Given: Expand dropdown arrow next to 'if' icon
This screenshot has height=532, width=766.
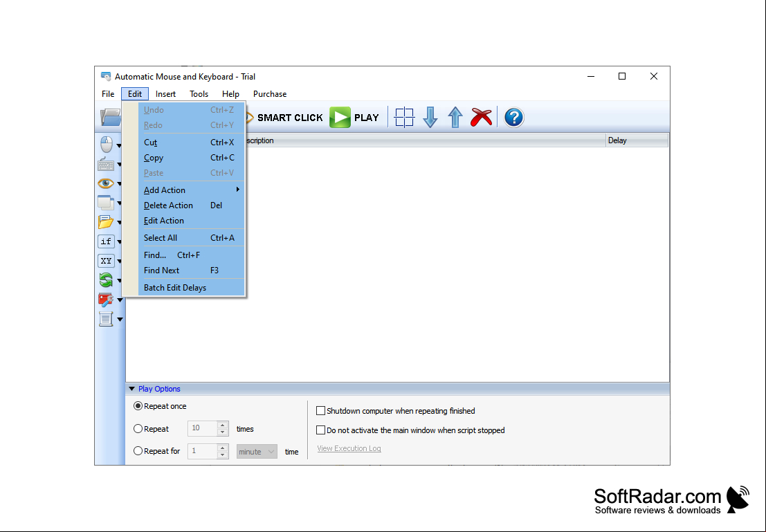Looking at the screenshot, I should click(119, 242).
